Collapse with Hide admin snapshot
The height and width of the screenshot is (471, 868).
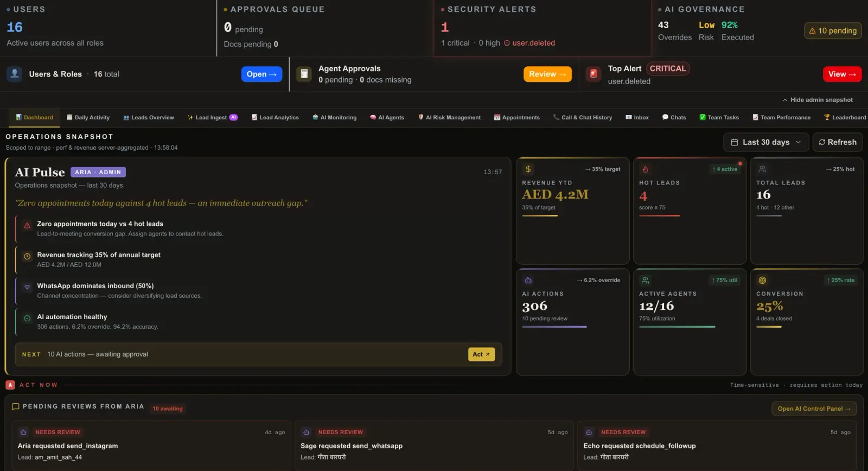point(818,100)
